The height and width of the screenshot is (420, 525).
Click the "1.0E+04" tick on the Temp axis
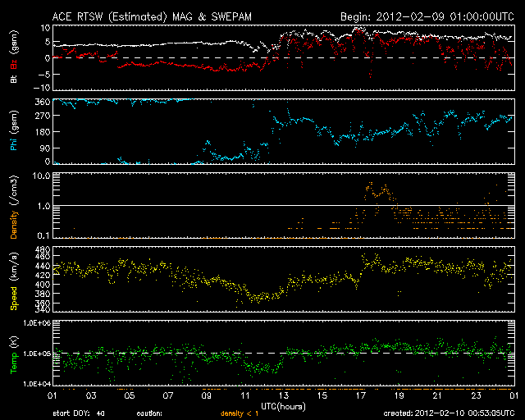click(37, 384)
